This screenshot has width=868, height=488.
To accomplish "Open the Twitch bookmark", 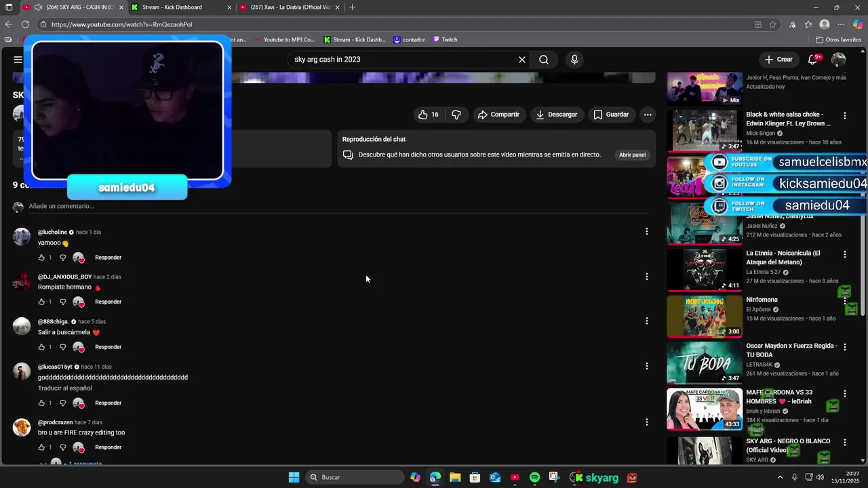I will tap(445, 40).
